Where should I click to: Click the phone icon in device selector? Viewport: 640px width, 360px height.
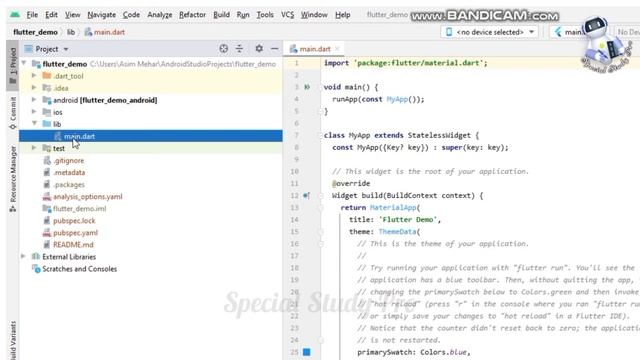[x=449, y=32]
